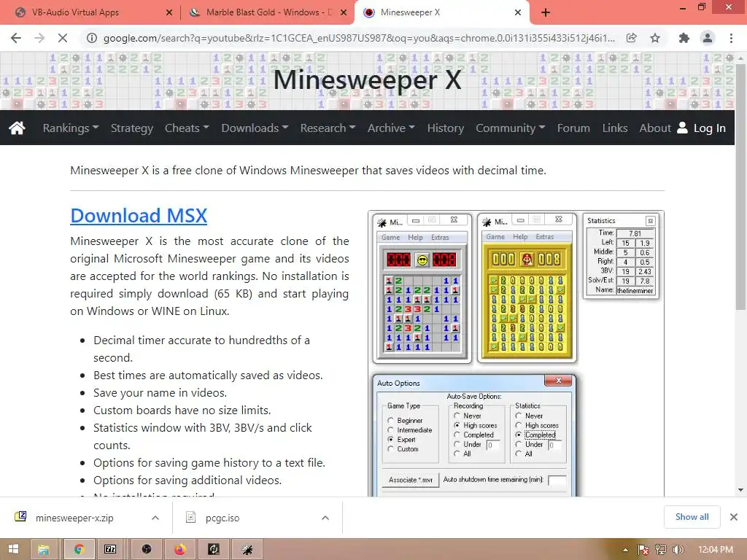Viewport: 747px width, 560px height.
Task: Expand options for pcgc.iso download
Action: [325, 518]
